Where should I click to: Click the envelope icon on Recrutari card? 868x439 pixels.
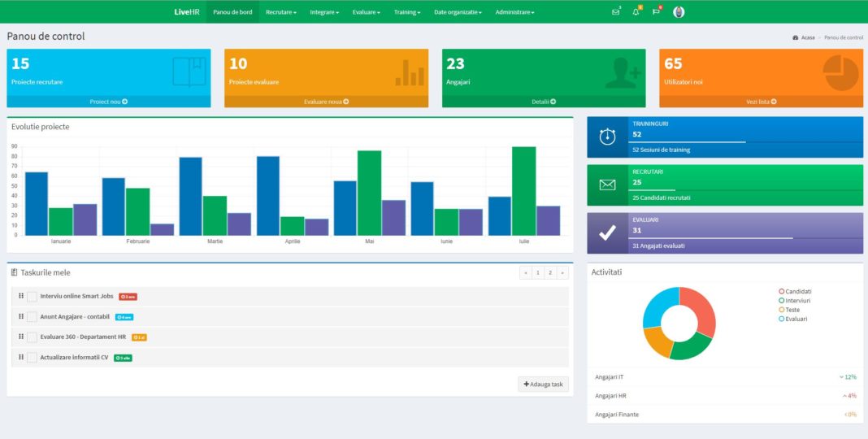607,185
